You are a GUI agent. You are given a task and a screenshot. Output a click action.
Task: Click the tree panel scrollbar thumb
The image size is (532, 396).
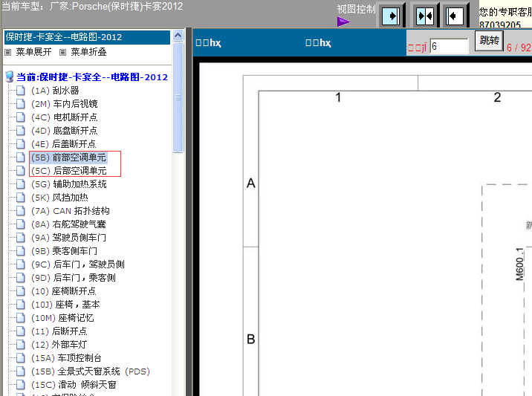[178, 97]
